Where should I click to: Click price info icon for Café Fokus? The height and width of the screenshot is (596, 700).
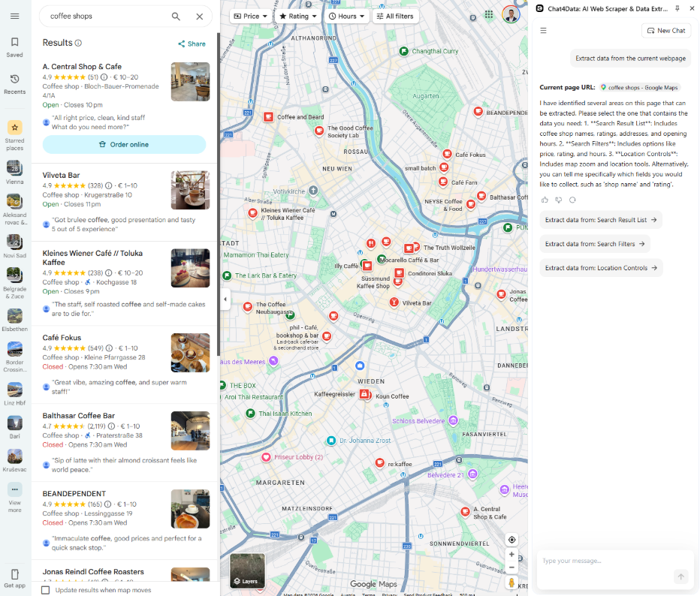pos(109,348)
